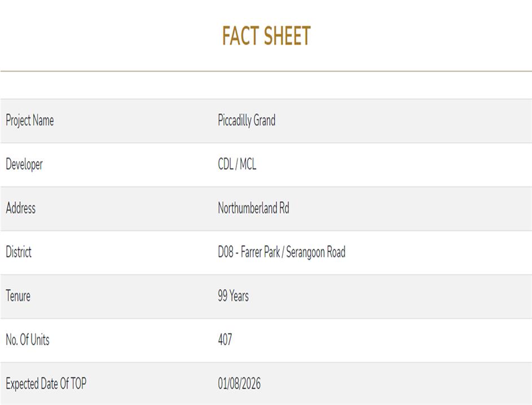The image size is (532, 405).
Task: Click the 99 Years tenure value
Action: (x=233, y=296)
